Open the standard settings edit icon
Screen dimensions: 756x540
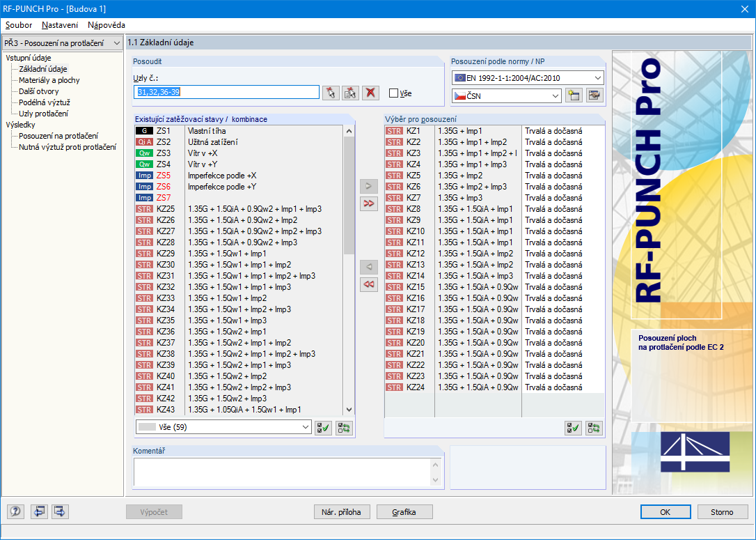coord(595,95)
